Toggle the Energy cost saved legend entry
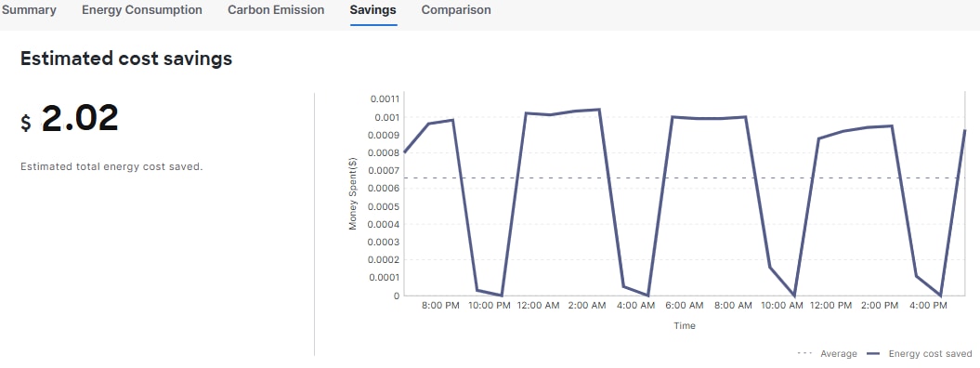 pos(920,354)
